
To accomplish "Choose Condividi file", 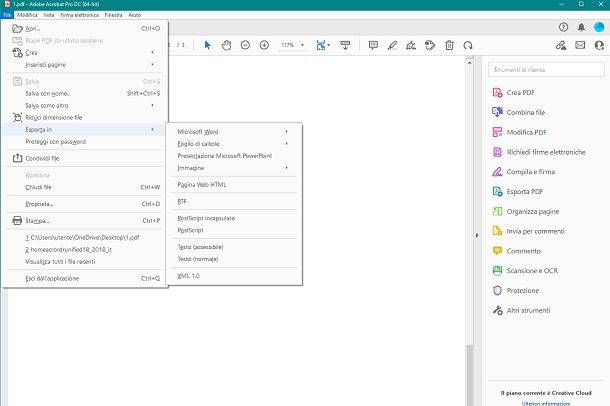I will pos(84,158).
